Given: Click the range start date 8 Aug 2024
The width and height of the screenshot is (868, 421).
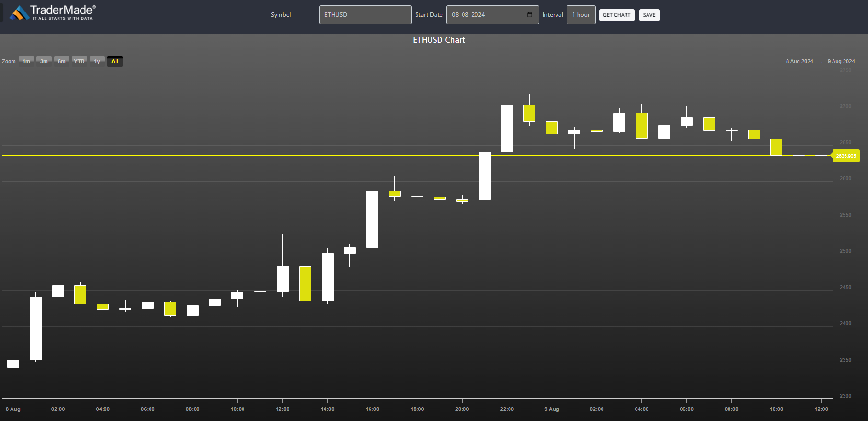Looking at the screenshot, I should coord(799,61).
